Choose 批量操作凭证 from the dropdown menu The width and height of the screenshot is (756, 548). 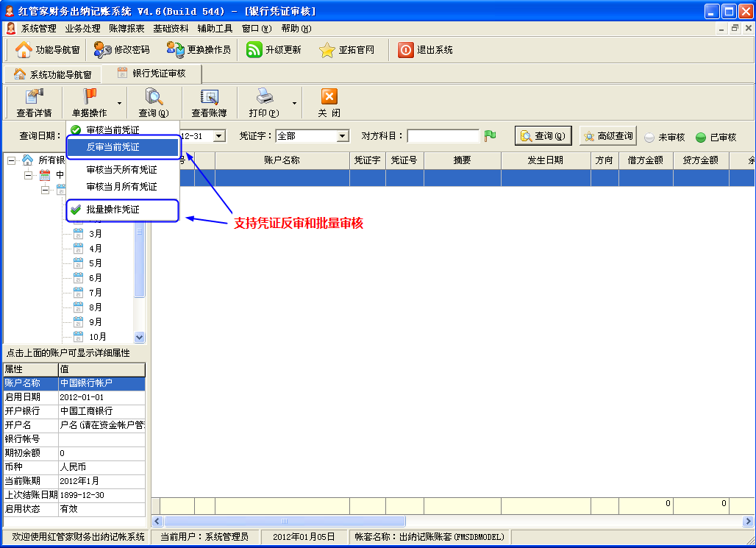(113, 210)
